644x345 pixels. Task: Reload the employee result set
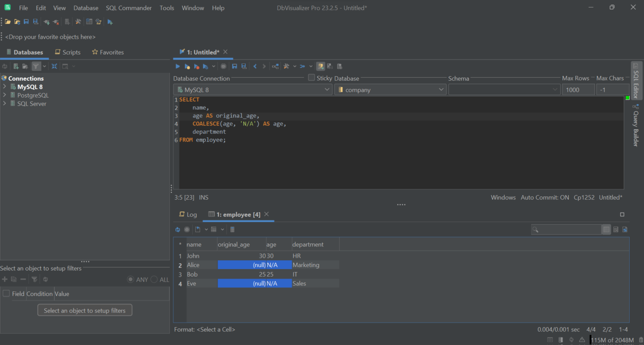tap(177, 229)
